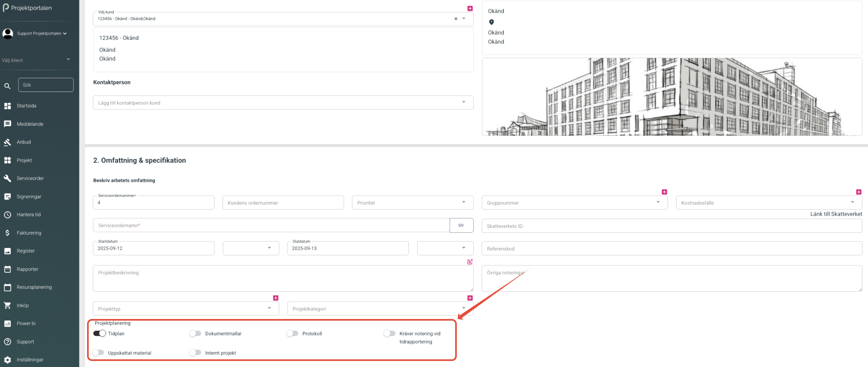This screenshot has height=367, width=868.
Task: Enable Kräver notering vid tidrapportering toggle
Action: coord(389,334)
